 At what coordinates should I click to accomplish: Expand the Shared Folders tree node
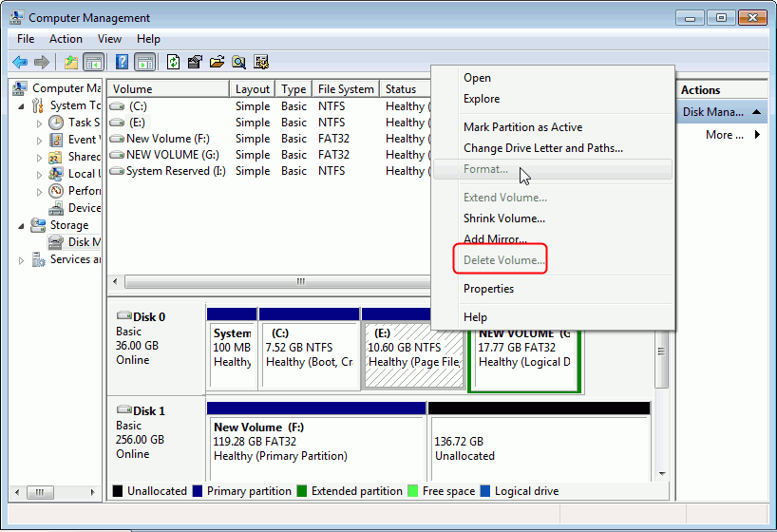pos(39,158)
